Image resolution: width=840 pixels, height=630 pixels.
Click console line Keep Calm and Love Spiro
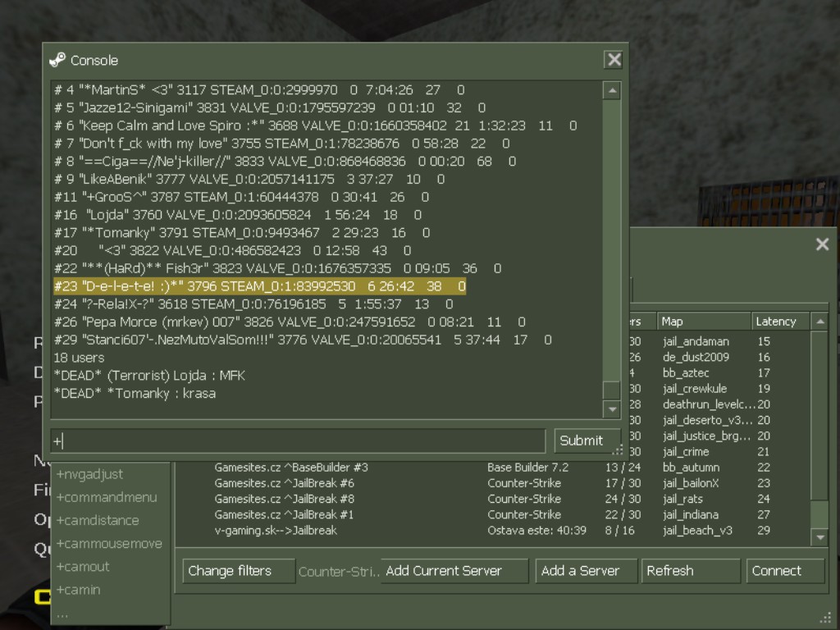[316, 126]
